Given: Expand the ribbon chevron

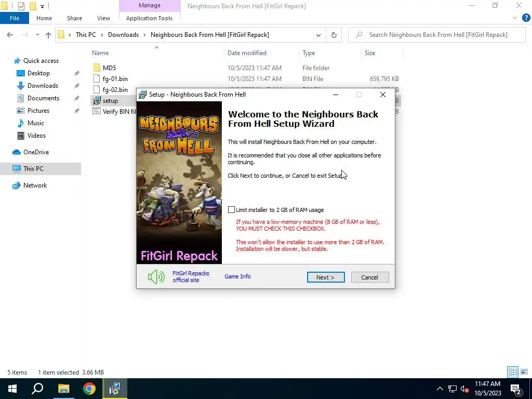Looking at the screenshot, I should point(515,18).
